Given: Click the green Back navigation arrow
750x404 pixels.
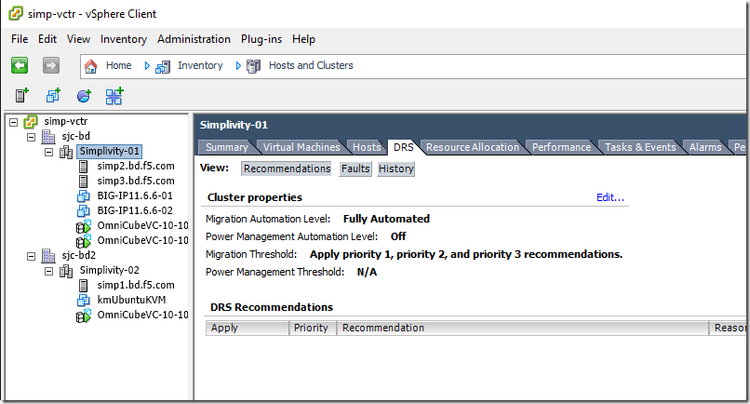Looking at the screenshot, I should point(20,66).
